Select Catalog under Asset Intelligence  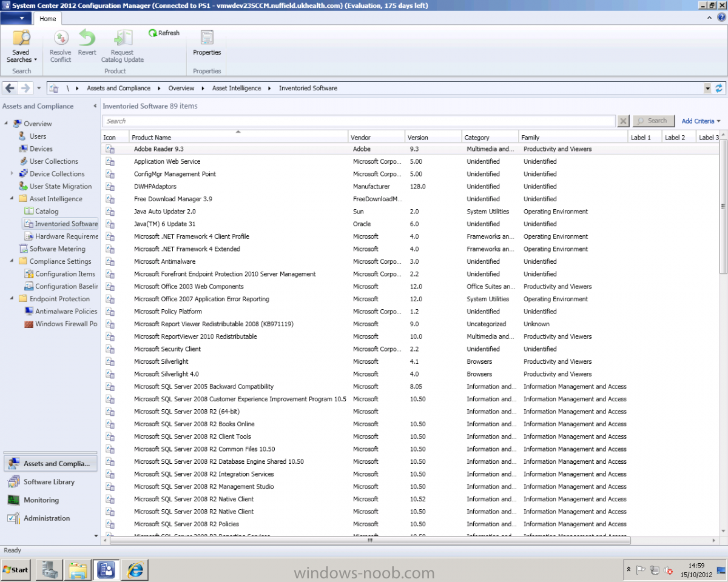coord(47,212)
